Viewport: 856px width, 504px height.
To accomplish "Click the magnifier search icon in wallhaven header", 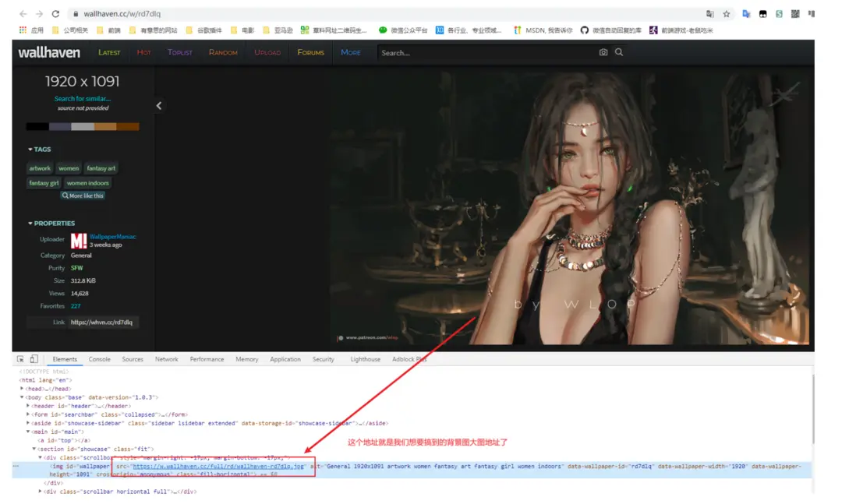I will click(619, 52).
